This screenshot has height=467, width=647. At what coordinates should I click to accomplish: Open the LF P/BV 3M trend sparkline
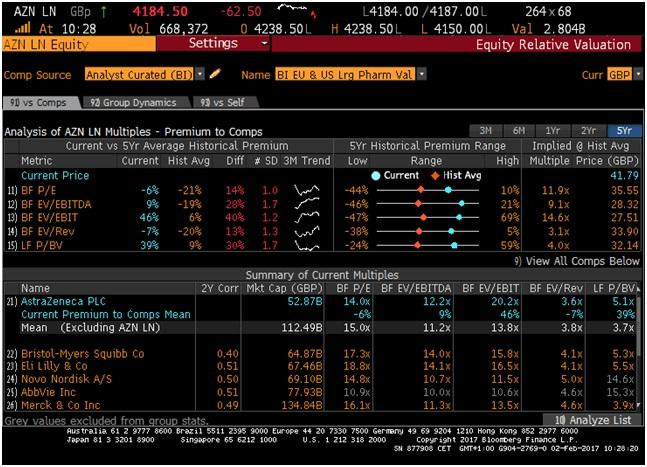coord(307,245)
